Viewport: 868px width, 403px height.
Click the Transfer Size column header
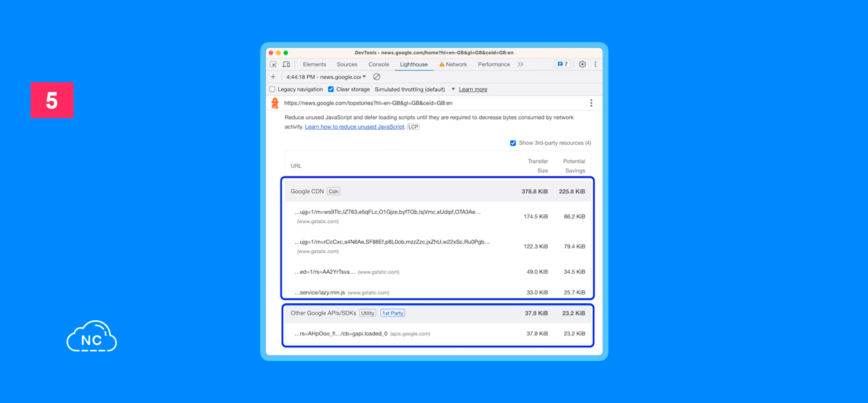click(x=538, y=166)
